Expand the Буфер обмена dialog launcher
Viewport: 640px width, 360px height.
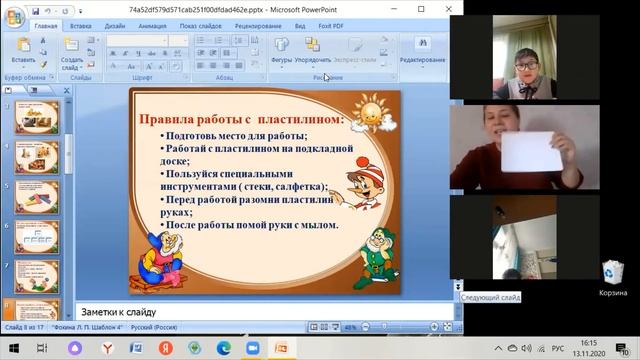52,77
